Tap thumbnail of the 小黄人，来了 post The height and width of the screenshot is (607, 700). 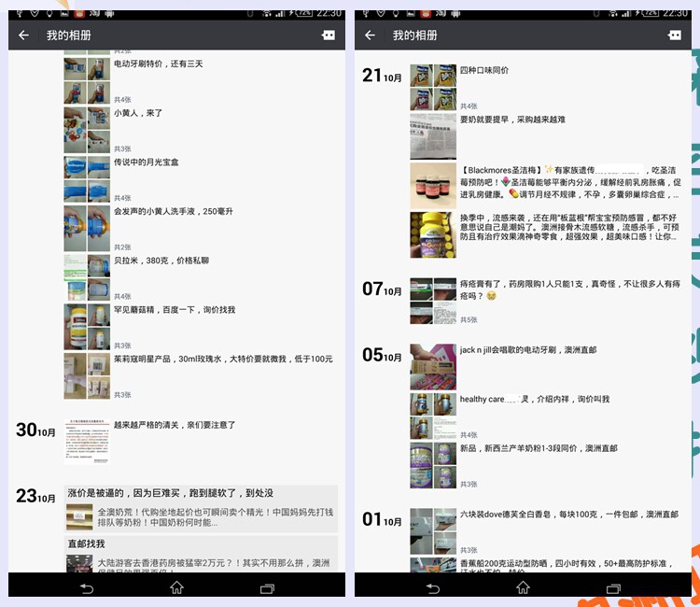(87, 130)
